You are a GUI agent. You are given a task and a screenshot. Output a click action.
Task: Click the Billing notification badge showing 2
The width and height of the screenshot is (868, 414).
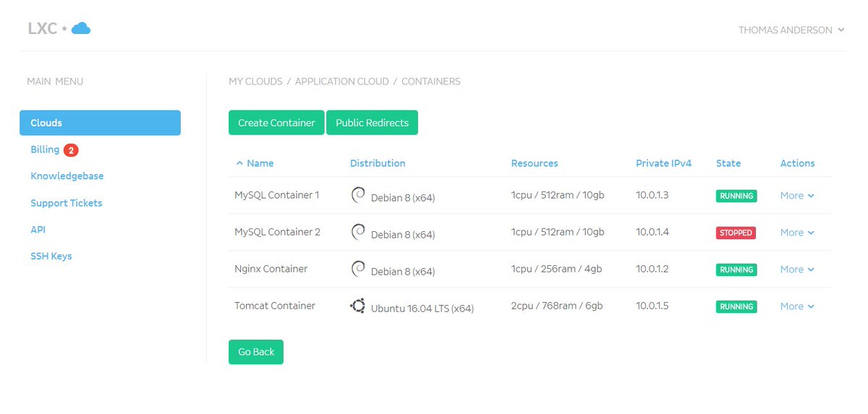tap(71, 150)
